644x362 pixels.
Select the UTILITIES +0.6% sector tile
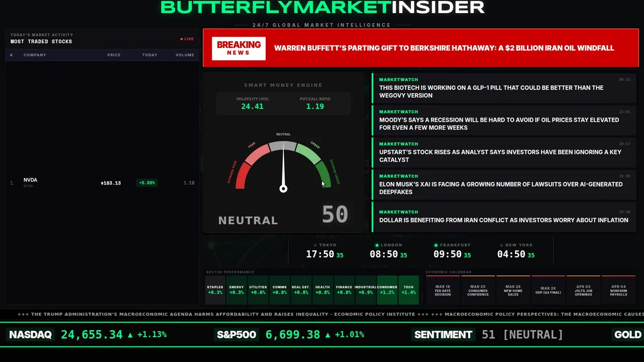(x=258, y=290)
